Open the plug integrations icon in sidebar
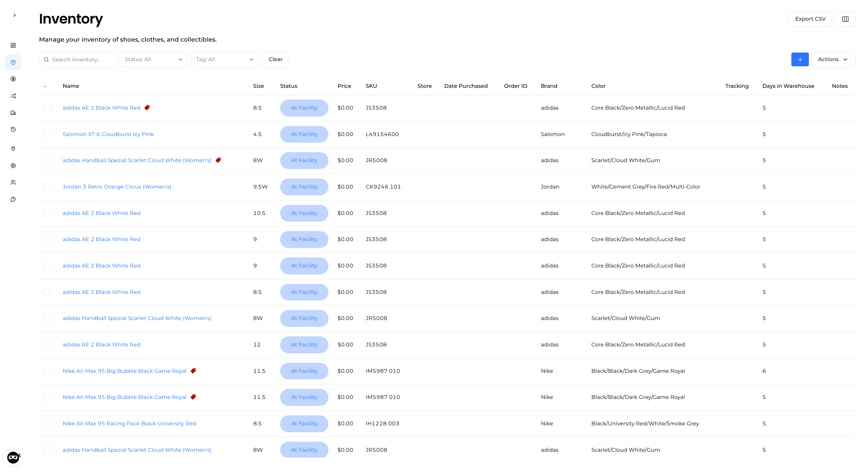 [x=13, y=149]
